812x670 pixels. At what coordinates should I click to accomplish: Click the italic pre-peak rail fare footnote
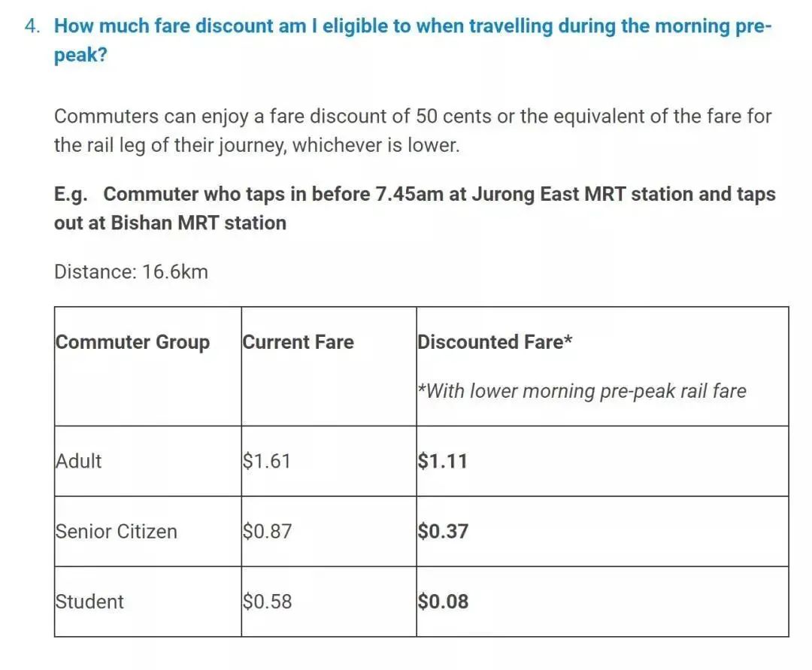[582, 391]
